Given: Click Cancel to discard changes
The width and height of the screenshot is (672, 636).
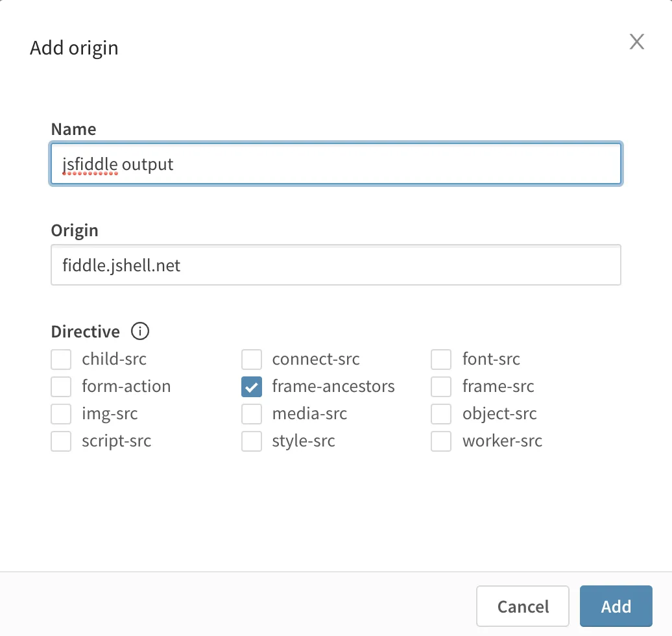Looking at the screenshot, I should click(x=522, y=605).
